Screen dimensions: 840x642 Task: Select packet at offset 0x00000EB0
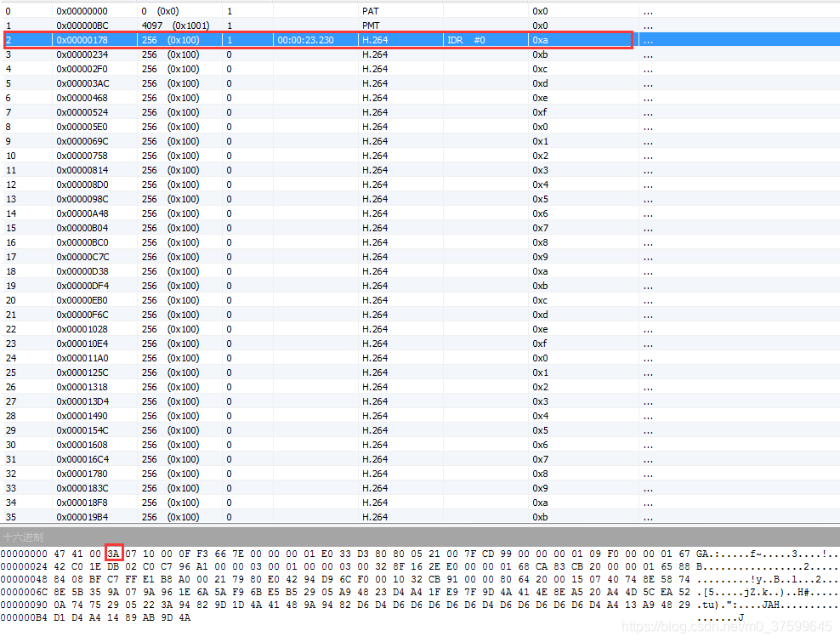(420, 300)
